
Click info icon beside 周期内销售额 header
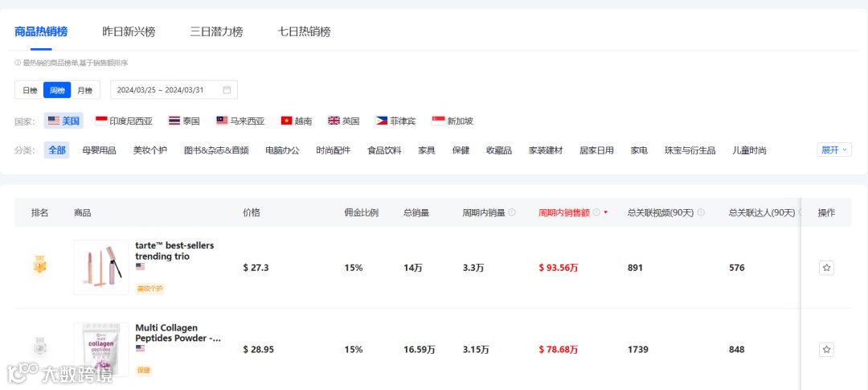596,212
